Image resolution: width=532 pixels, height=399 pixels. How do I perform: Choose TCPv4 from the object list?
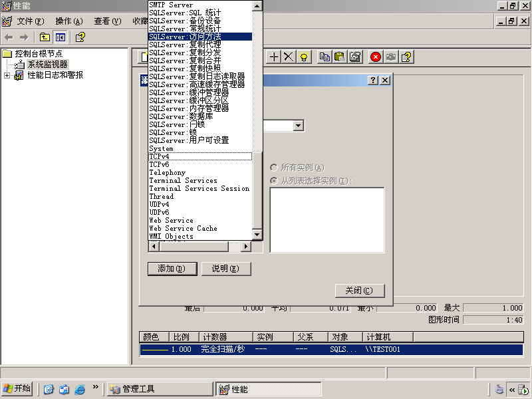pyautogui.click(x=200, y=156)
